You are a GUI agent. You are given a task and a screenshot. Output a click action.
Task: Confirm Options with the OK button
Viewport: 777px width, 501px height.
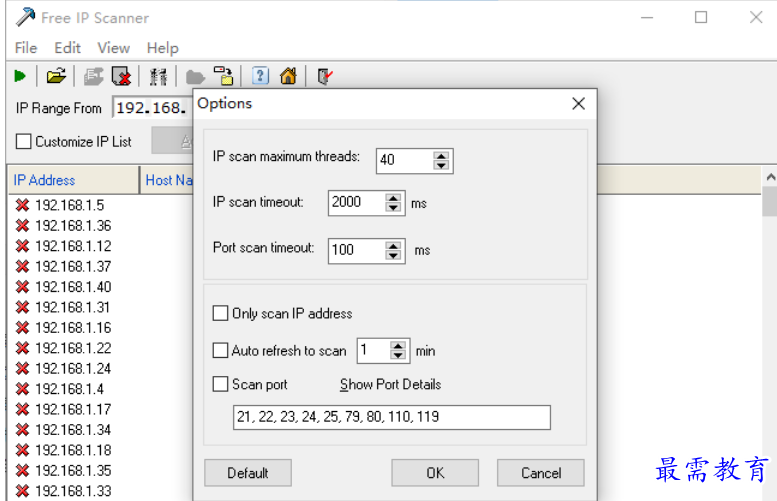(435, 473)
